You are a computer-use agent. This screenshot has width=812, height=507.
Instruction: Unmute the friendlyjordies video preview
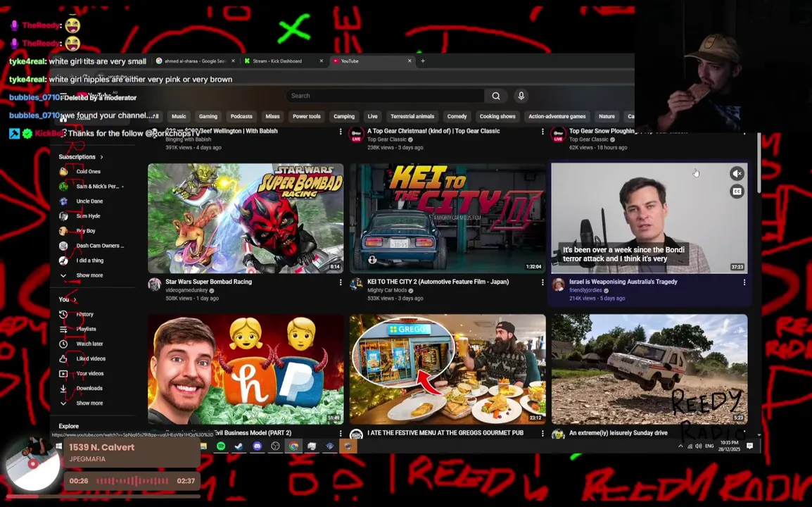click(x=737, y=173)
